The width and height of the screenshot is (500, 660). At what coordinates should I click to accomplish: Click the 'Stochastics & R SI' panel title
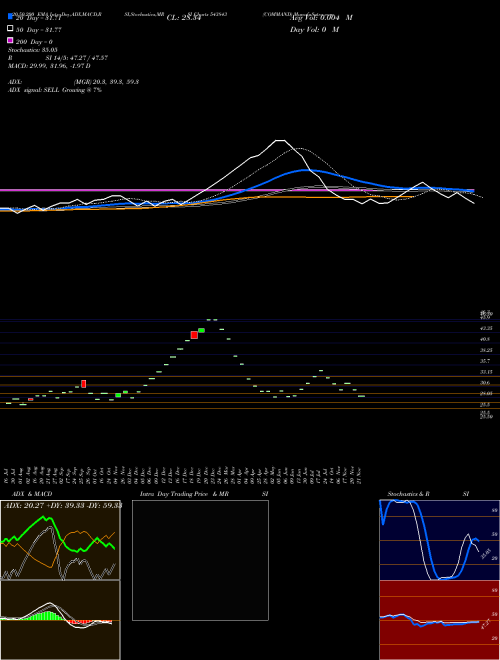(428, 494)
